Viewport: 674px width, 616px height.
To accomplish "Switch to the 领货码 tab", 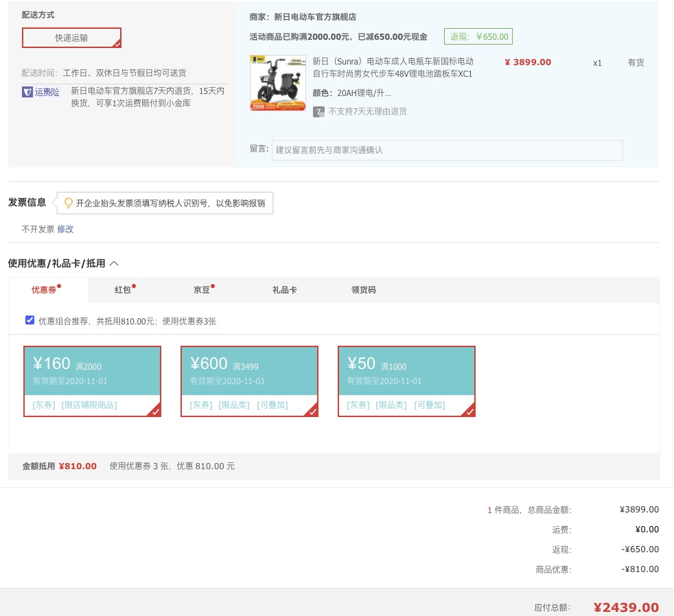I will pos(364,290).
